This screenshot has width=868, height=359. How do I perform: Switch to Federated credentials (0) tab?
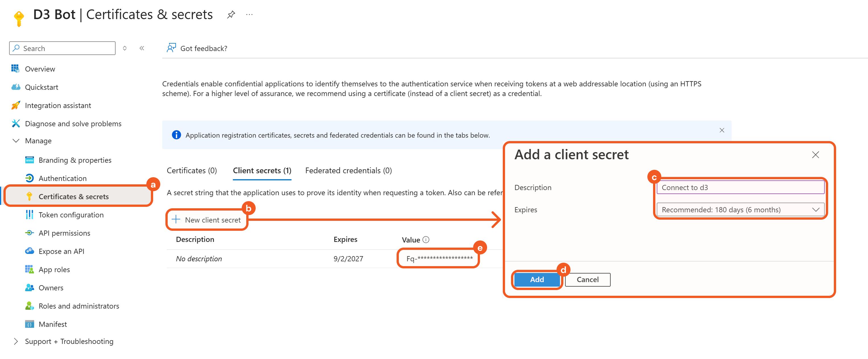348,171
